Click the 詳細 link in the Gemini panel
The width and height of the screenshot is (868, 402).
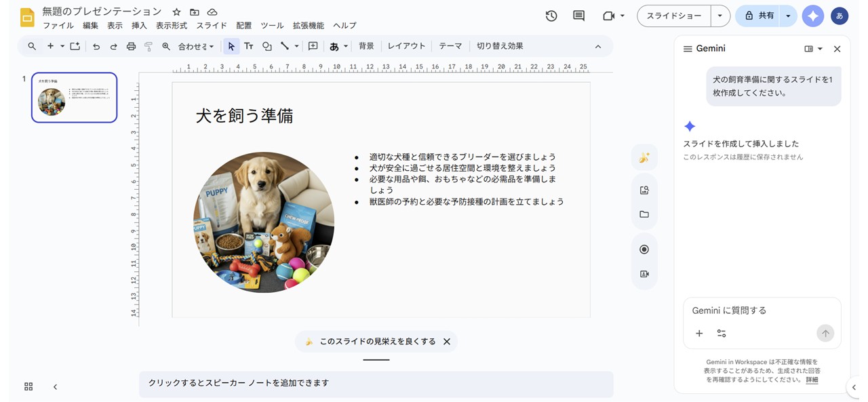811,380
